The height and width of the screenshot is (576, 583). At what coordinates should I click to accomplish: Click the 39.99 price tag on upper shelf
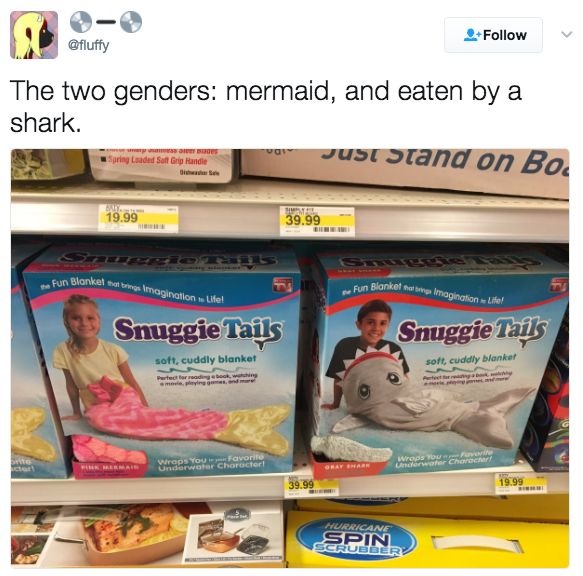[317, 222]
